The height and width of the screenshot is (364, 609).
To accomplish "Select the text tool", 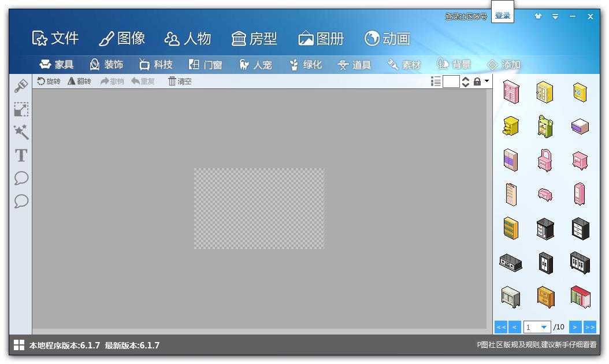I will 21,155.
